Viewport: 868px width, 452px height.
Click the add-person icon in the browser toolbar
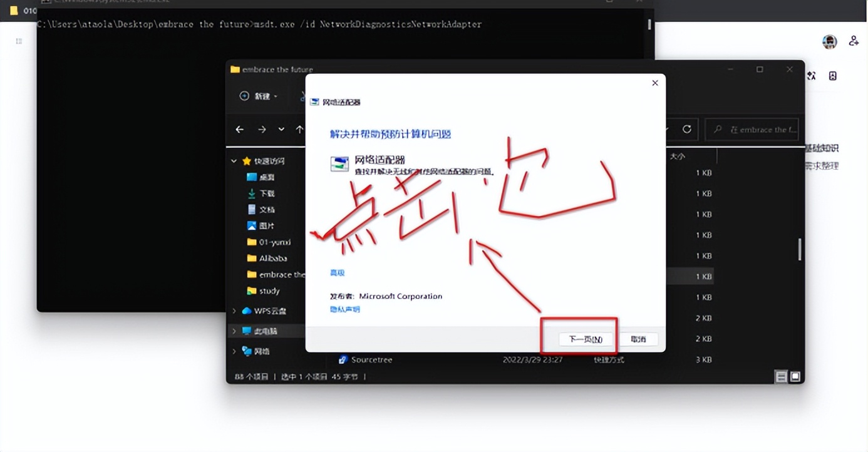tap(853, 40)
